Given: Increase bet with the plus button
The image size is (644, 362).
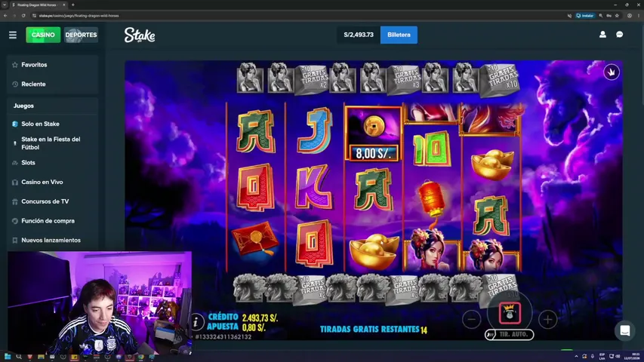Looking at the screenshot, I should coord(547,319).
